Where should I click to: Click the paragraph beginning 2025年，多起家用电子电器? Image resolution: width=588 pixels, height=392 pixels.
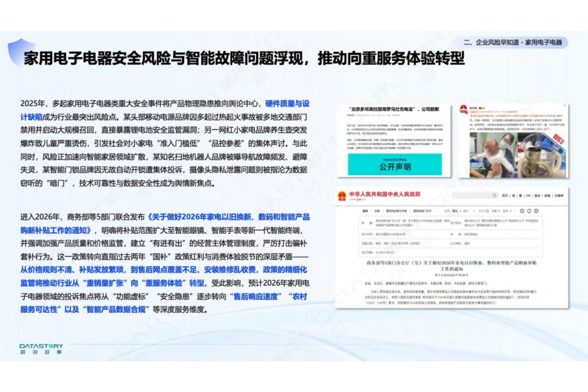tap(165, 143)
